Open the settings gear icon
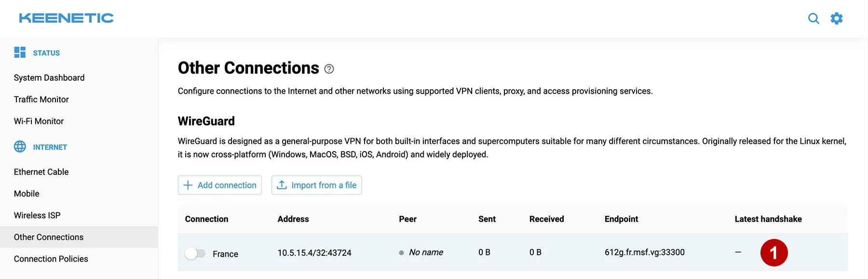Viewport: 868px width, 279px height. click(837, 18)
